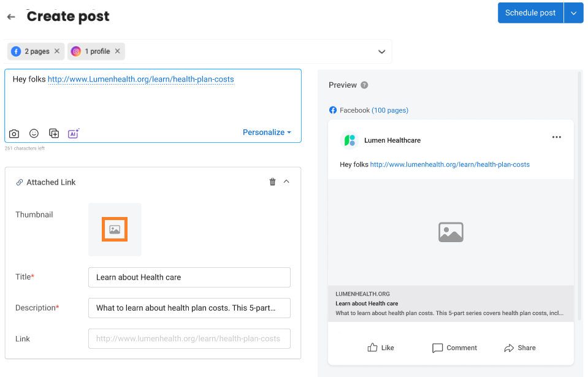Open the Schedule post dropdown arrow
Viewport: 588px width, 377px height.
(x=573, y=12)
